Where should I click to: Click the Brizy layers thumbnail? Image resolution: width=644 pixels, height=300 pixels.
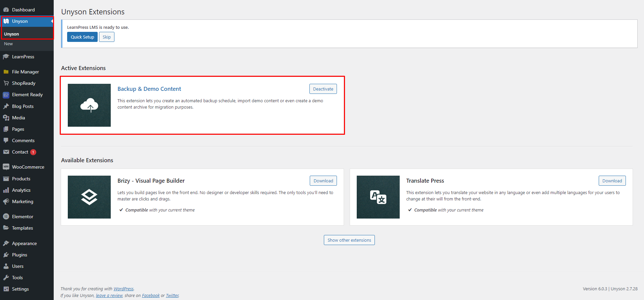(89, 197)
